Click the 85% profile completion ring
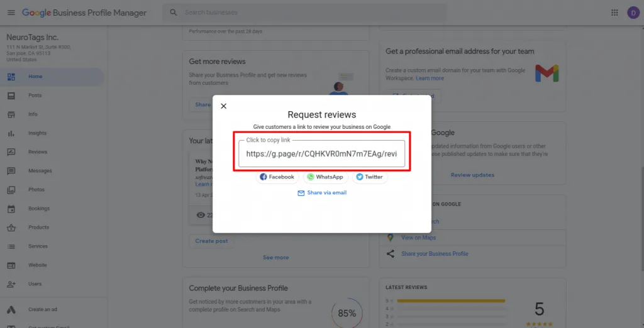The width and height of the screenshot is (644, 328). tap(347, 314)
